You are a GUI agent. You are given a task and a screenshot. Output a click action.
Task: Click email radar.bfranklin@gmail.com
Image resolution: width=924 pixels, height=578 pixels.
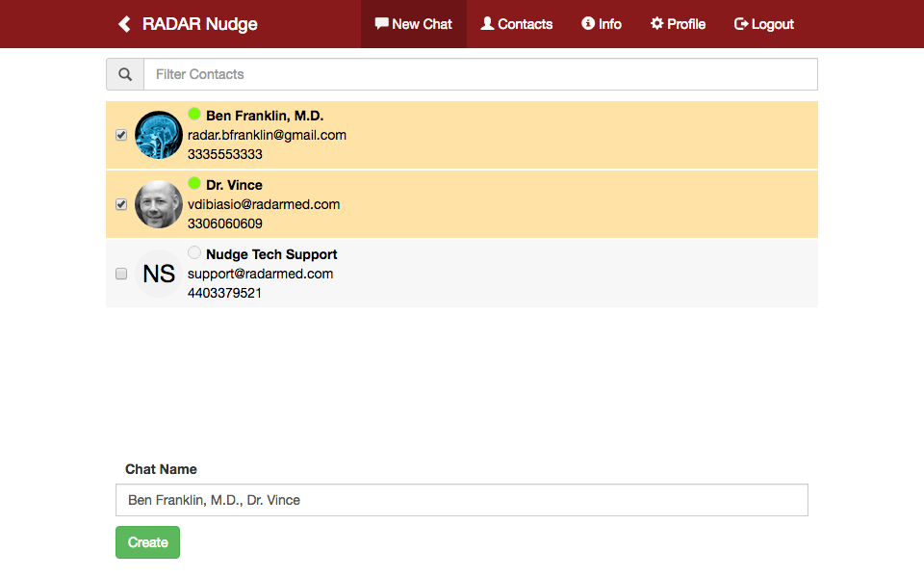pyautogui.click(x=267, y=135)
